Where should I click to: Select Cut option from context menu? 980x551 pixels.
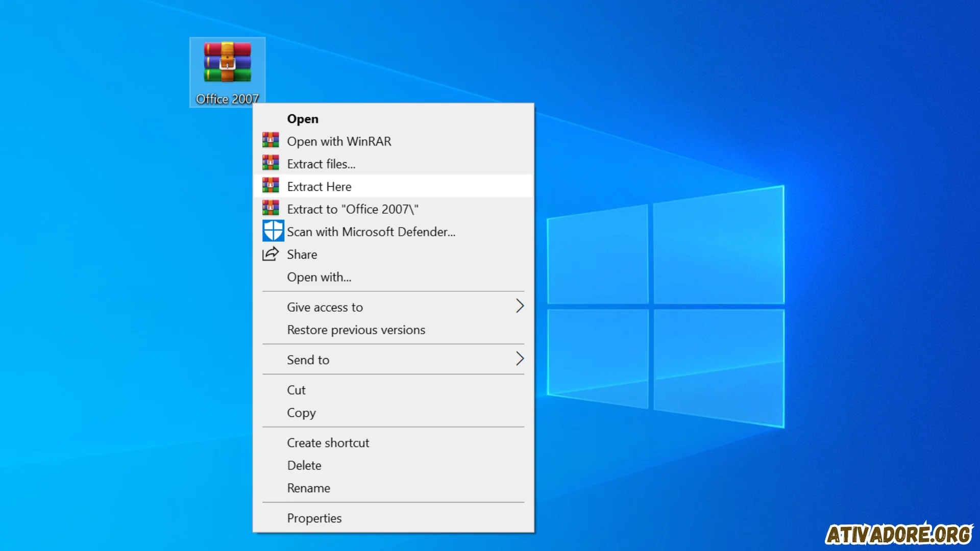click(x=297, y=390)
